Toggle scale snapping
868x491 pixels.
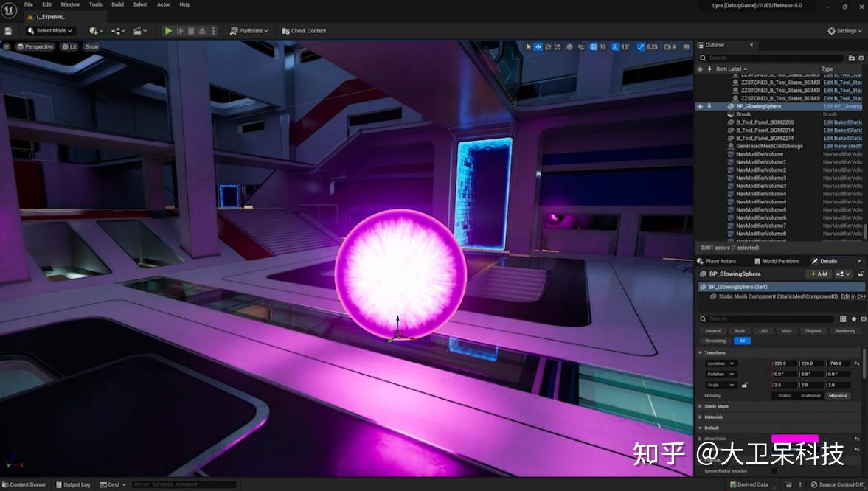click(640, 47)
